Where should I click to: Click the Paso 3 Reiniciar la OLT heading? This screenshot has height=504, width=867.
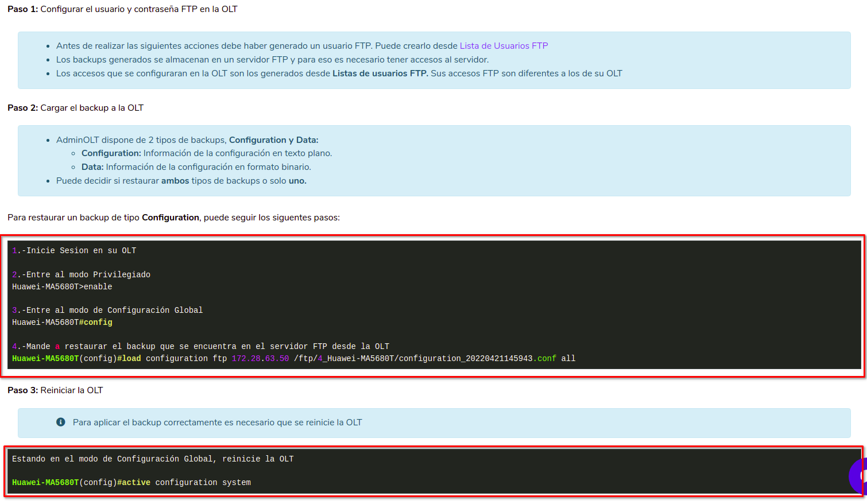pos(55,390)
